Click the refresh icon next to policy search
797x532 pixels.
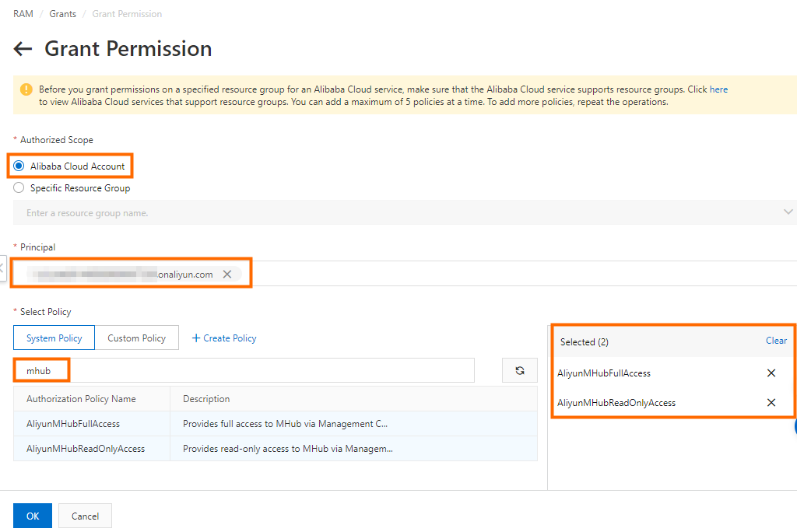coord(520,371)
